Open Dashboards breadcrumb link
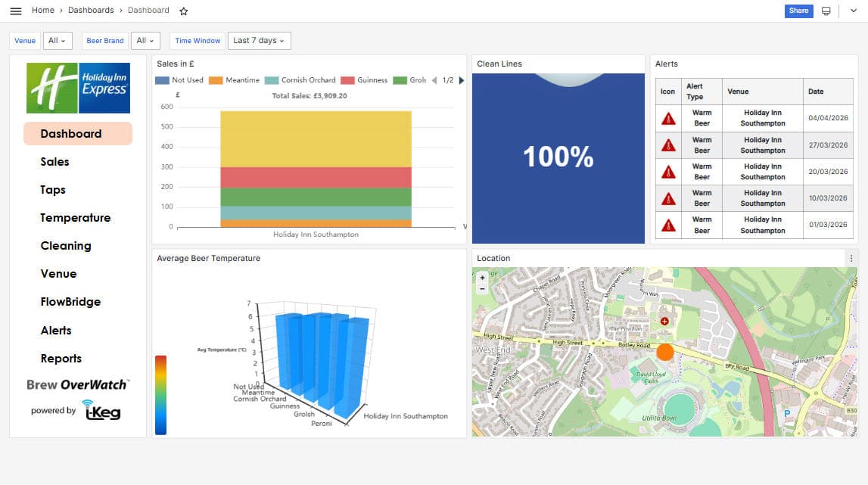 click(x=91, y=11)
